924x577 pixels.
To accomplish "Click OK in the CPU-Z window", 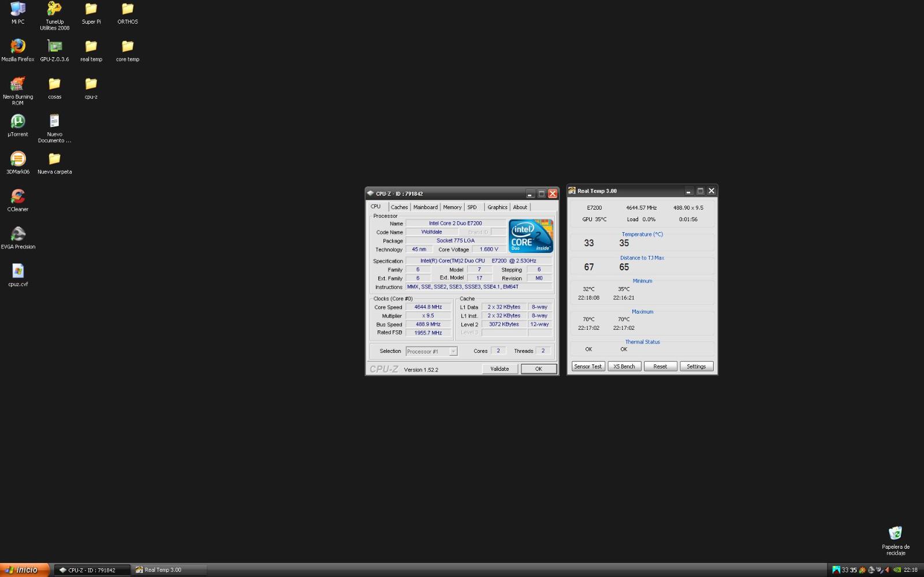I will 539,369.
